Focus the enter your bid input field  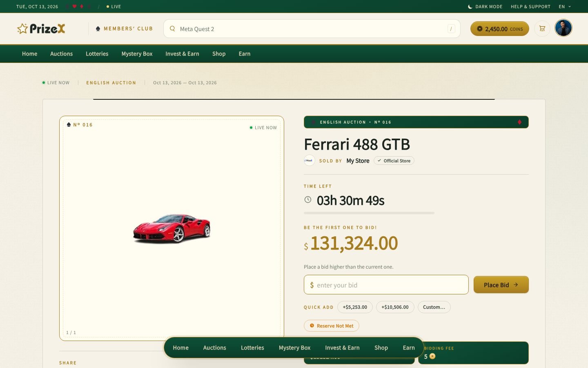pyautogui.click(x=386, y=285)
